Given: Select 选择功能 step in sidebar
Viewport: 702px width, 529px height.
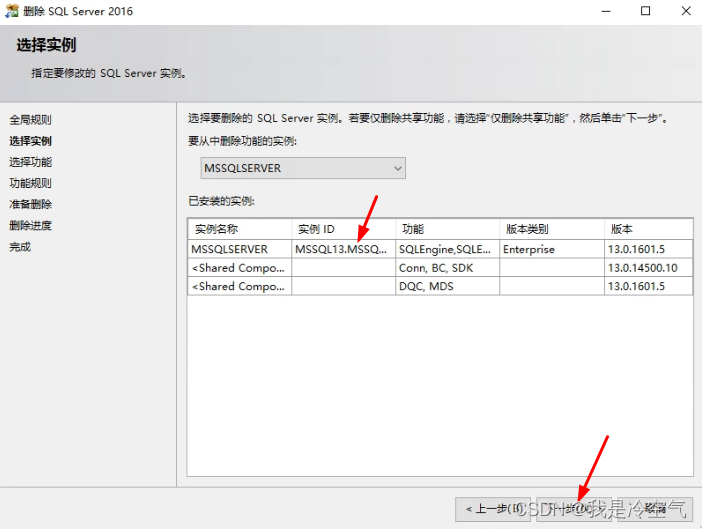Looking at the screenshot, I should tap(30, 162).
